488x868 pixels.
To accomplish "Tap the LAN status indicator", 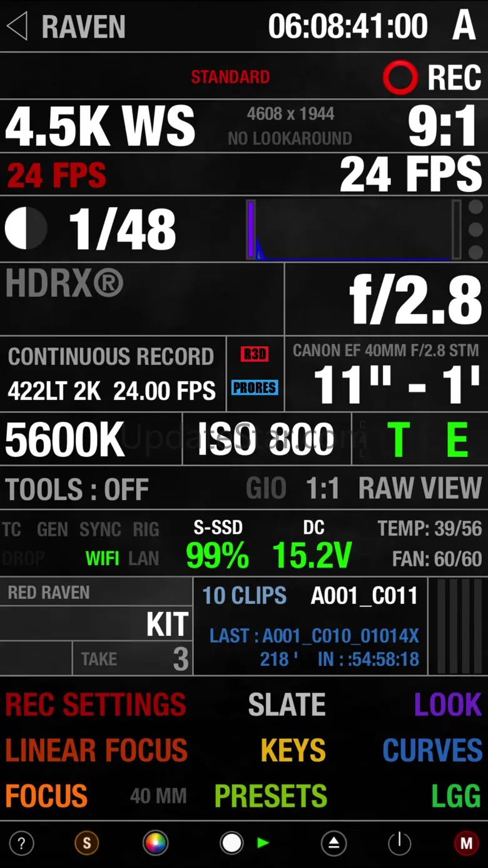I will point(144,558).
